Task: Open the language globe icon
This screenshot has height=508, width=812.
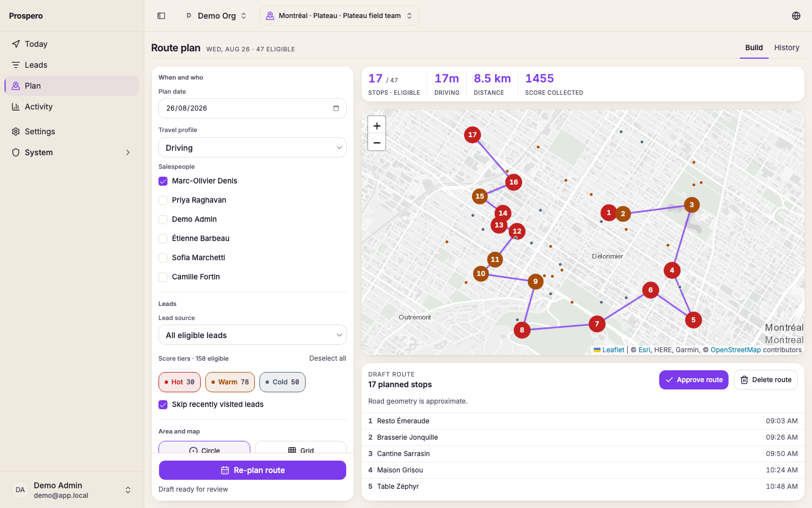Action: point(796,16)
